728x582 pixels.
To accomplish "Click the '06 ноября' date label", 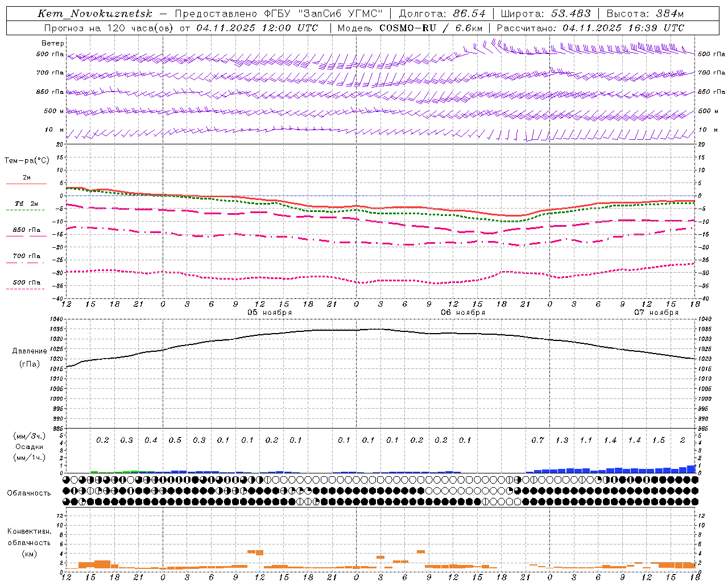I will pos(464,313).
